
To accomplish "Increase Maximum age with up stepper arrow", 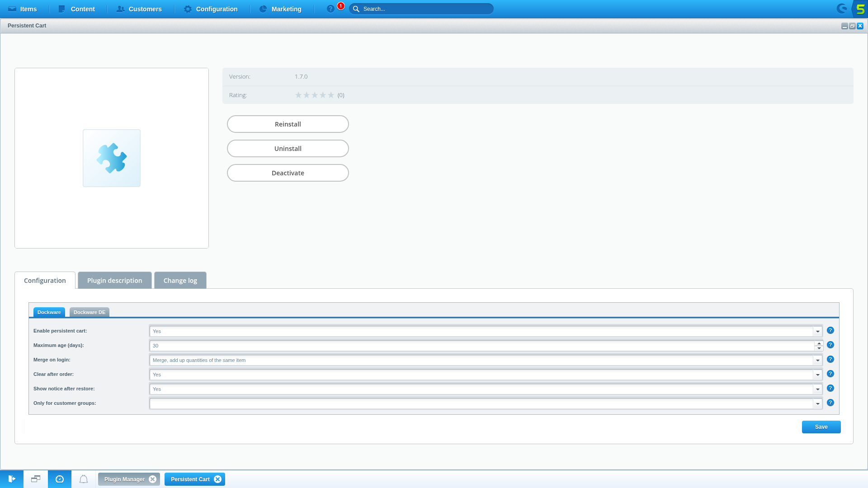I will [x=819, y=343].
